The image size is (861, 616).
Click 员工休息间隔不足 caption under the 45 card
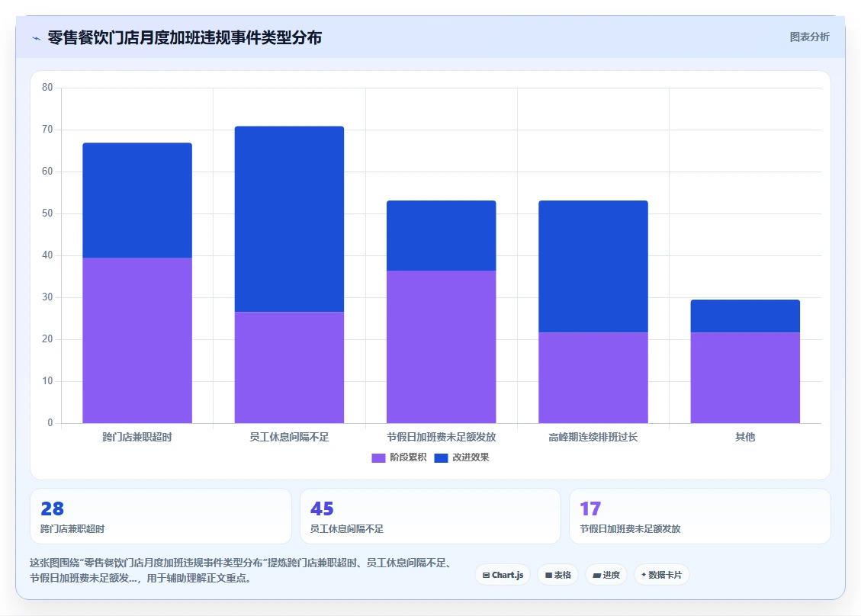(347, 528)
